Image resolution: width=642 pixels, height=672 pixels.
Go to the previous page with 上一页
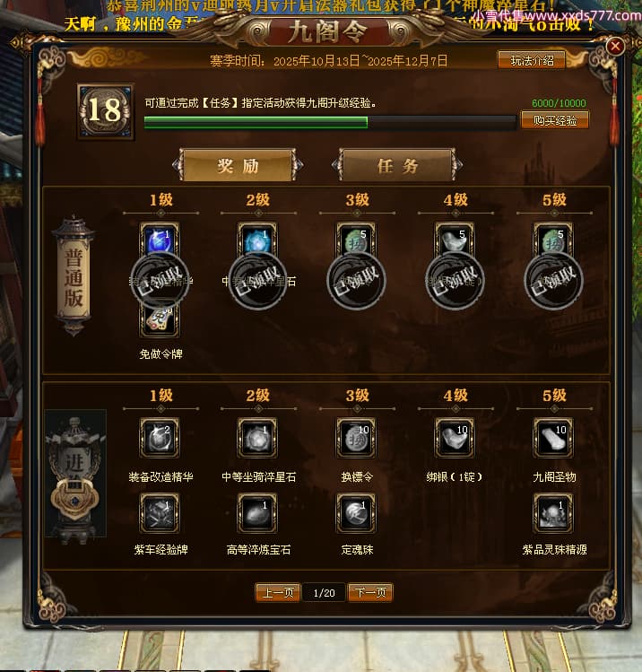(278, 593)
